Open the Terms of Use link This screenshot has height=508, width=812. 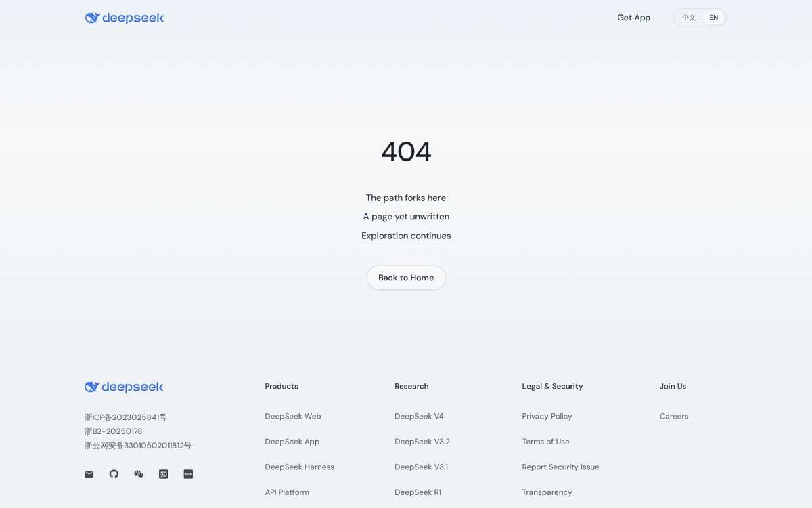tap(545, 442)
